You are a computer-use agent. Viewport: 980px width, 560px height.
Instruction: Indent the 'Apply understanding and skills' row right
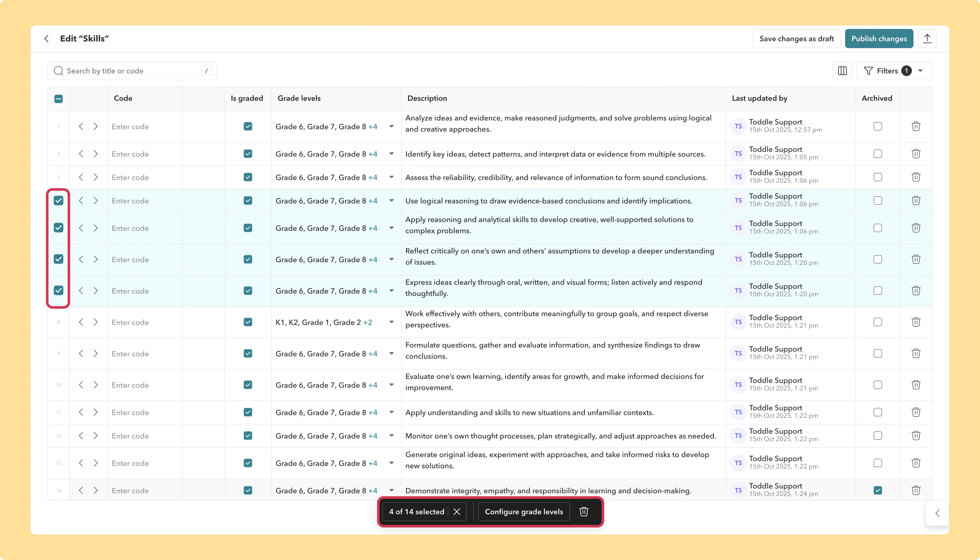(x=96, y=412)
